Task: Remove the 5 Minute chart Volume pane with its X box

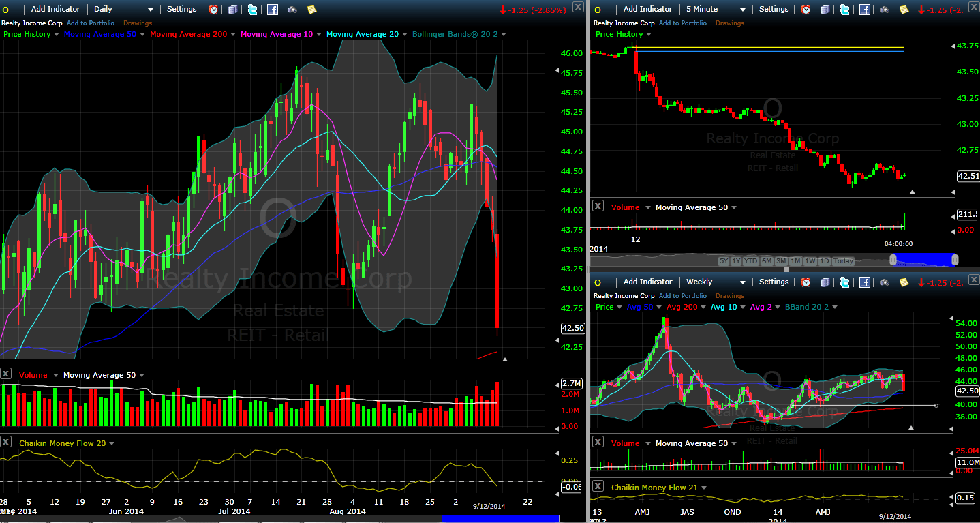Action: 598,206
